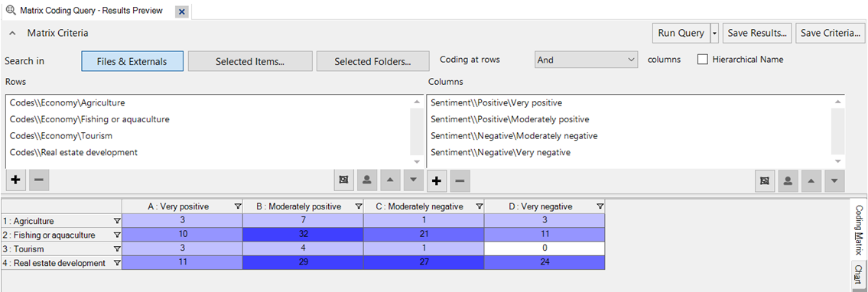Open the And coding operator dropdown
Image resolution: width=868 pixels, height=292 pixels.
tap(587, 60)
